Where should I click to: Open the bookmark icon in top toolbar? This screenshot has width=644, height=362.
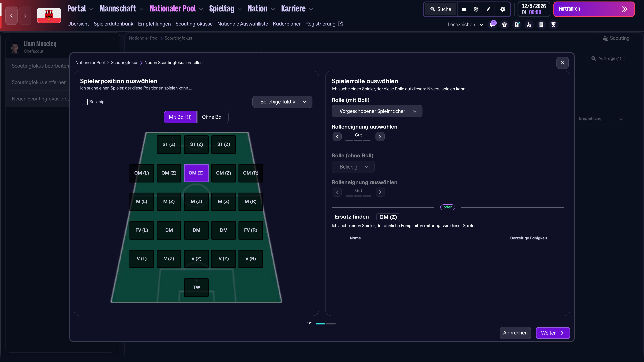point(464,9)
